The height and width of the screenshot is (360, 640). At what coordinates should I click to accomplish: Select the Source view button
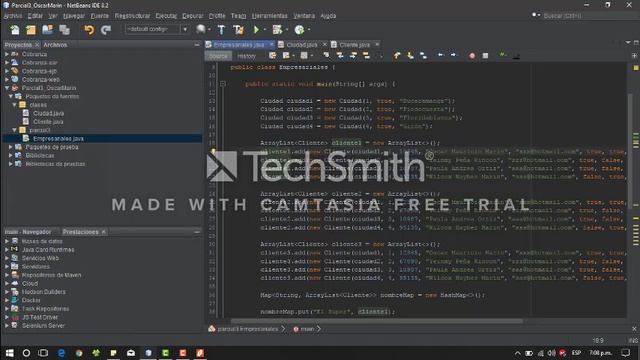tap(218, 56)
